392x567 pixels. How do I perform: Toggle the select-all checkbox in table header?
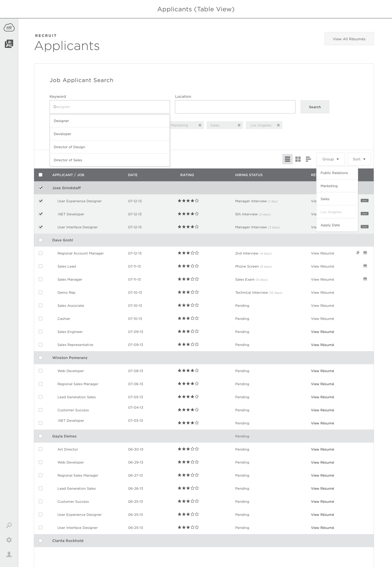click(40, 175)
